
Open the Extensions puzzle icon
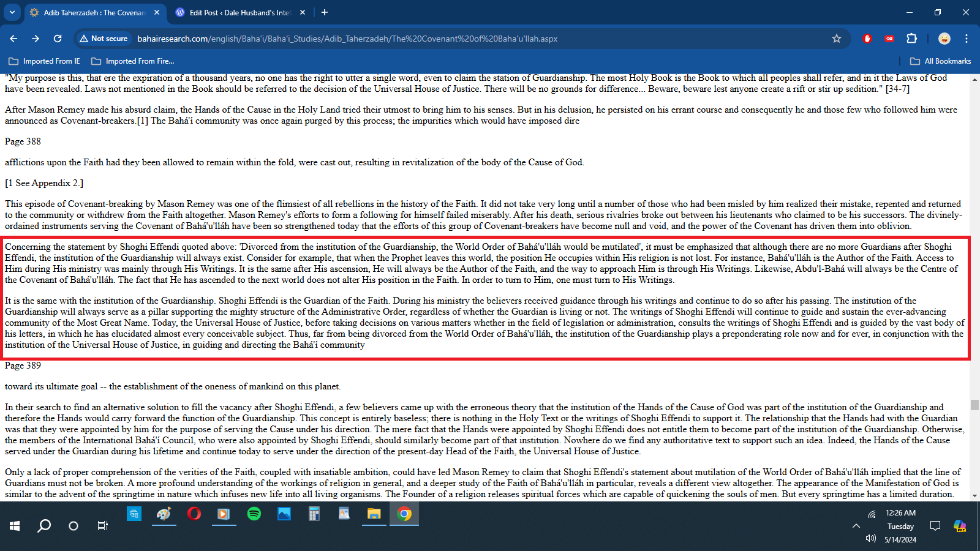[911, 39]
